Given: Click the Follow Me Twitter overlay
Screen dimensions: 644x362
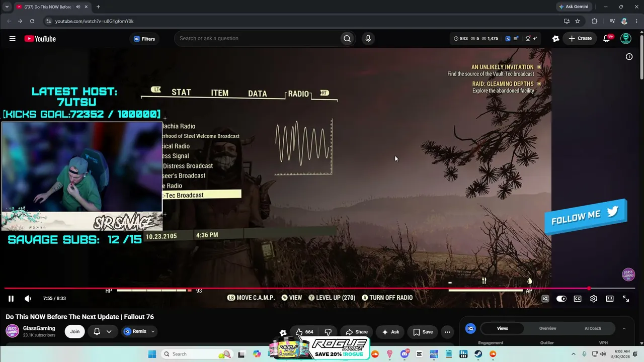Looking at the screenshot, I should pos(586,217).
